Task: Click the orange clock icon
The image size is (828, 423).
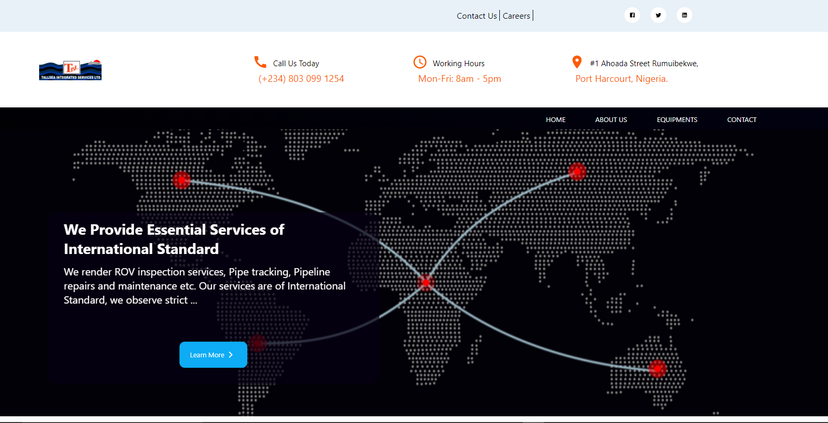Action: (x=420, y=62)
